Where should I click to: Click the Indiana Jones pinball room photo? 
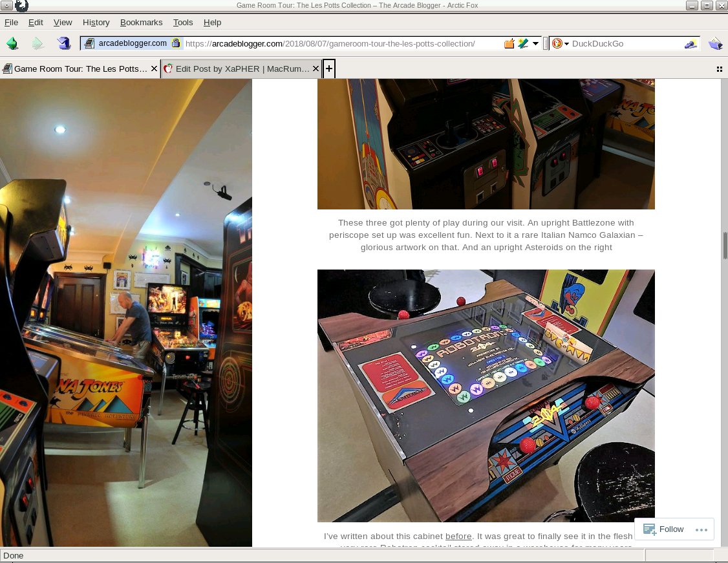(126, 312)
